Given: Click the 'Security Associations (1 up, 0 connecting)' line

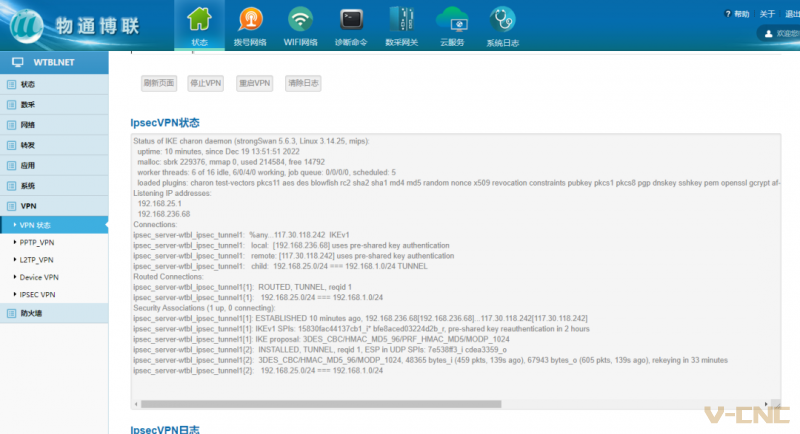Looking at the screenshot, I should 204,308.
